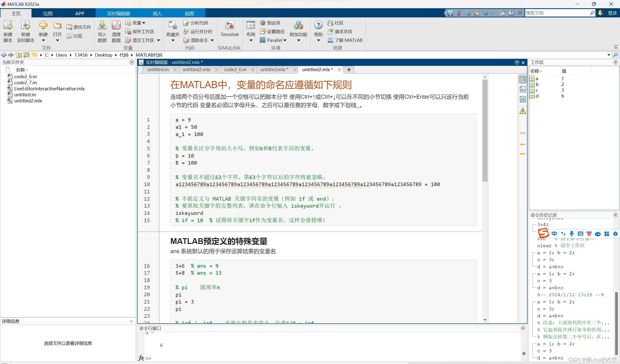Click the back arrow in address bar
620x364 pixels.
[x=4, y=55]
